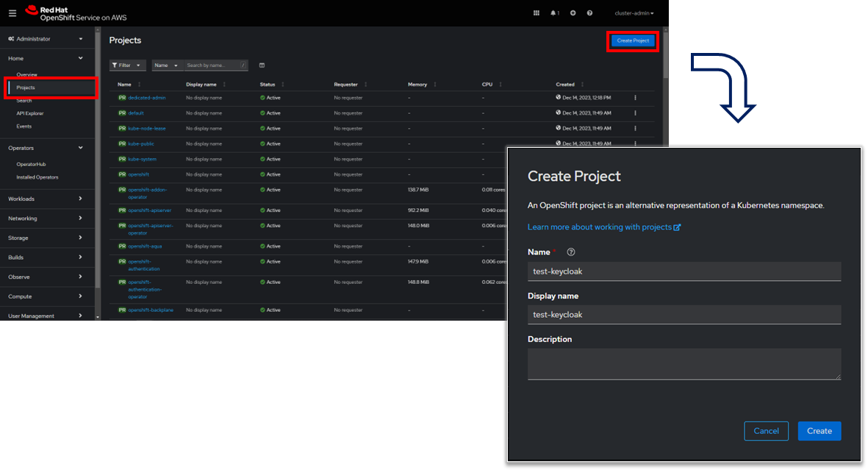This screenshot has width=868, height=470.
Task: Open the application launcher grid icon
Action: pyautogui.click(x=536, y=13)
